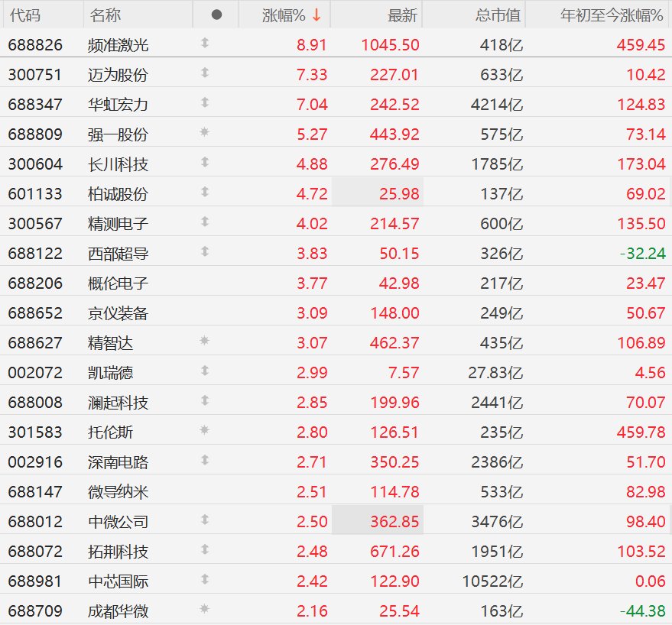Image resolution: width=672 pixels, height=625 pixels.
Task: Click marker icon in 柏诚股份 row
Action: coord(205,192)
